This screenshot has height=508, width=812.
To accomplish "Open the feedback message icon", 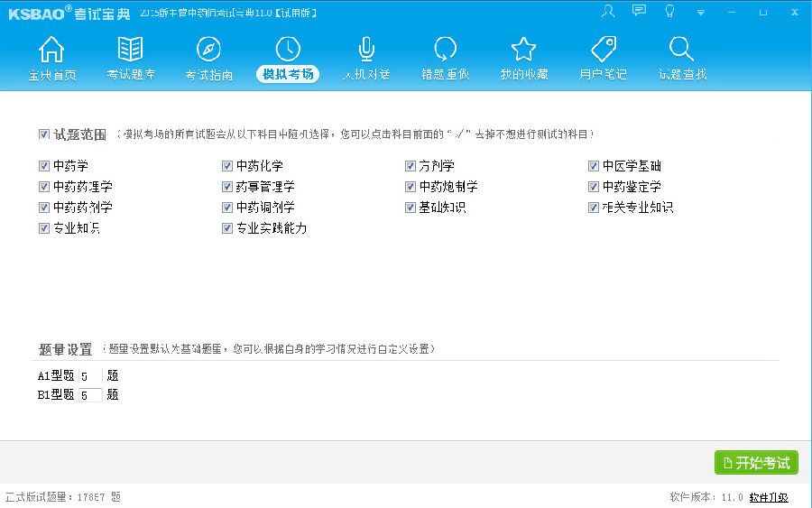I will coord(639,10).
